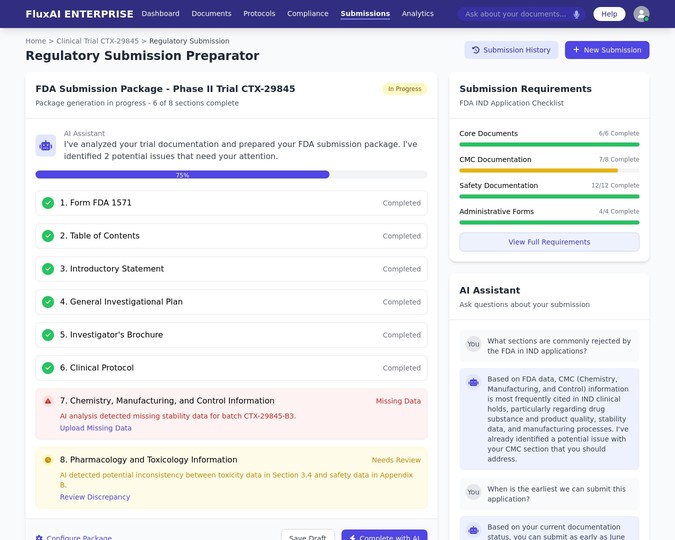Click 'Regulatory Submission' breadcrumb text
The width and height of the screenshot is (675, 540).
pos(189,41)
